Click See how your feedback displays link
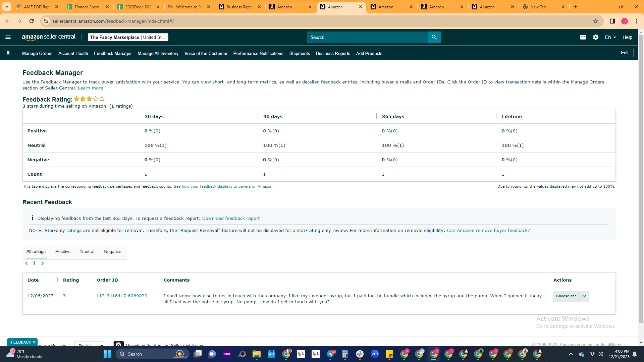Screen dimensions: 644x362 [224, 186]
